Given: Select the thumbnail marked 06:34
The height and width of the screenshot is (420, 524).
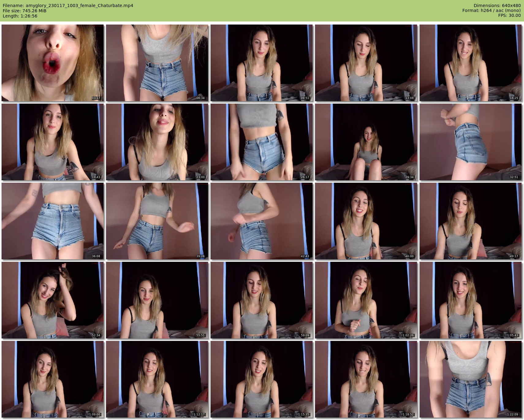Looking at the screenshot, I should (x=157, y=63).
